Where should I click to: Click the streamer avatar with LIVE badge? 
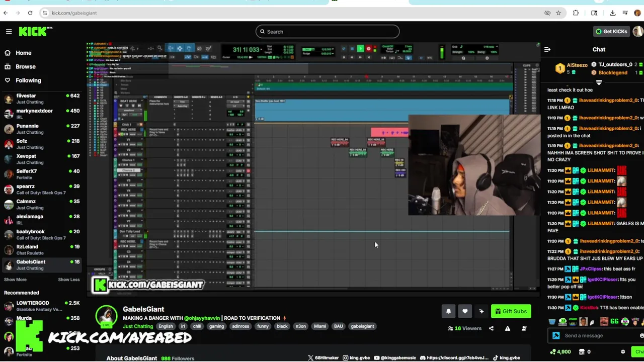(x=107, y=317)
